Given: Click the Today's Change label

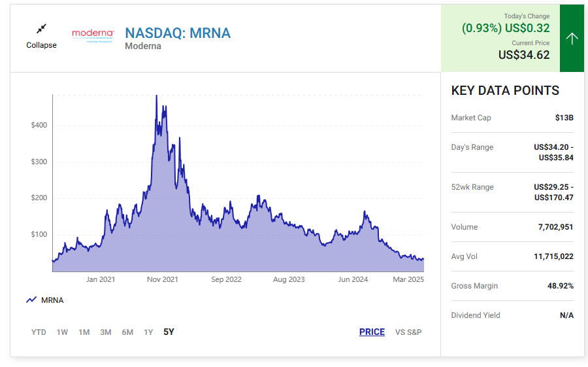Looking at the screenshot, I should click(527, 16).
